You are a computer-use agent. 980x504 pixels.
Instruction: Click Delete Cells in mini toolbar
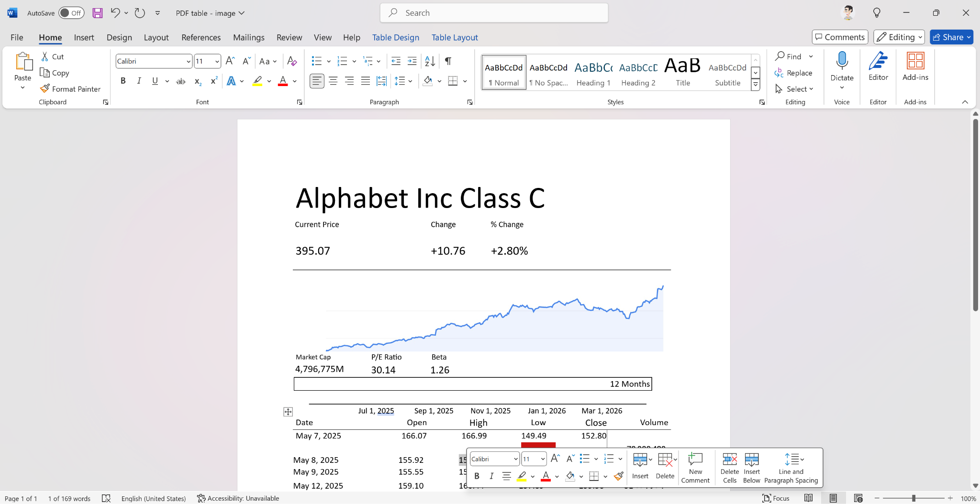pyautogui.click(x=730, y=468)
